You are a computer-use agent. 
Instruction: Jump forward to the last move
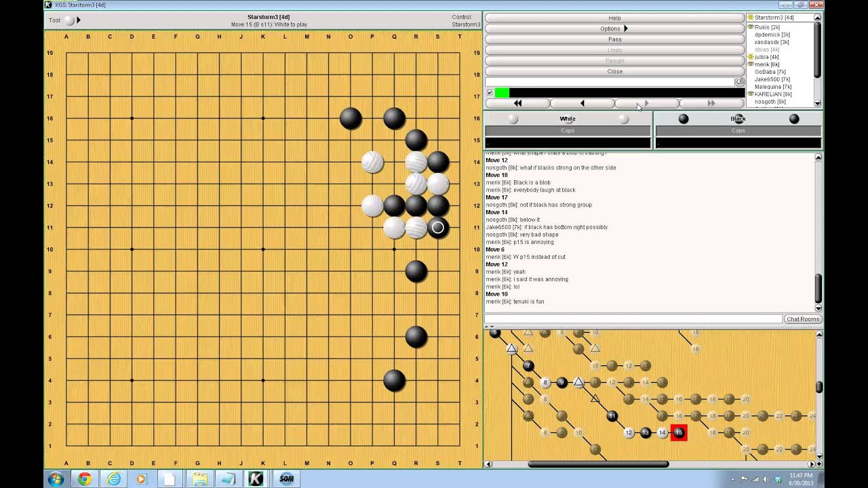(711, 103)
